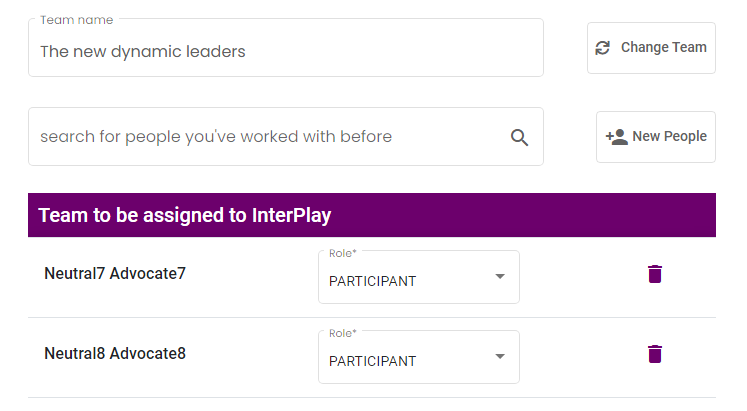Click the Change Team button
The image size is (747, 411).
(x=651, y=48)
